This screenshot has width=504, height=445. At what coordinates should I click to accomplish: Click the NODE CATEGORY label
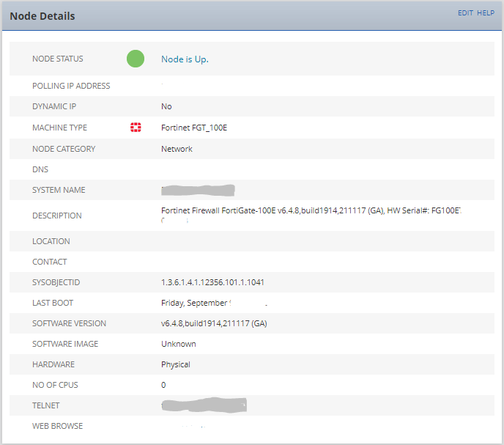64,149
